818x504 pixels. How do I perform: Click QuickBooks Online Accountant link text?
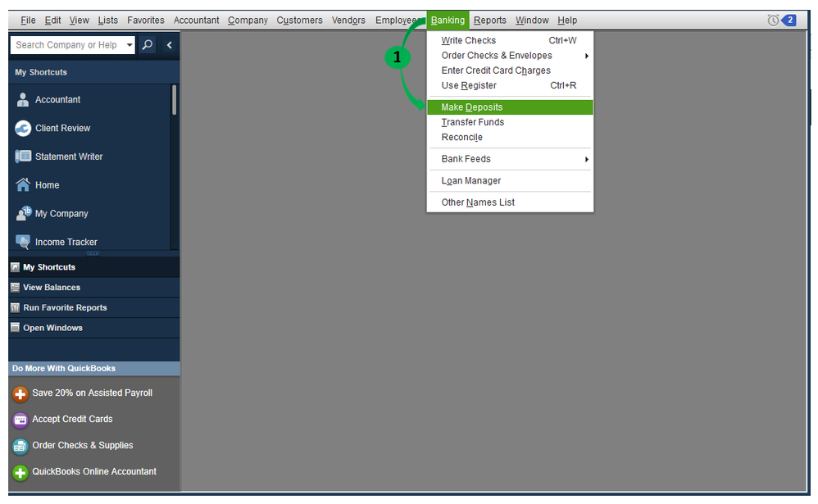94,471
